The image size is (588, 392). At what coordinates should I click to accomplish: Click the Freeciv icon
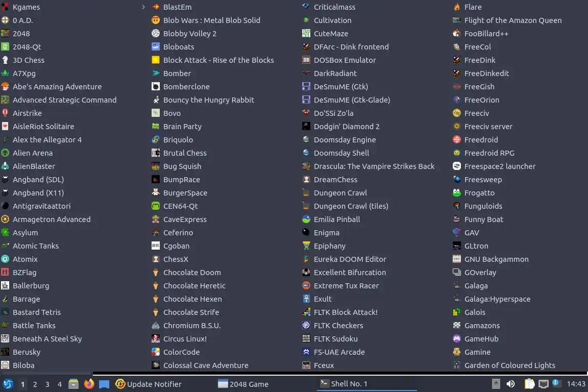coord(457,113)
